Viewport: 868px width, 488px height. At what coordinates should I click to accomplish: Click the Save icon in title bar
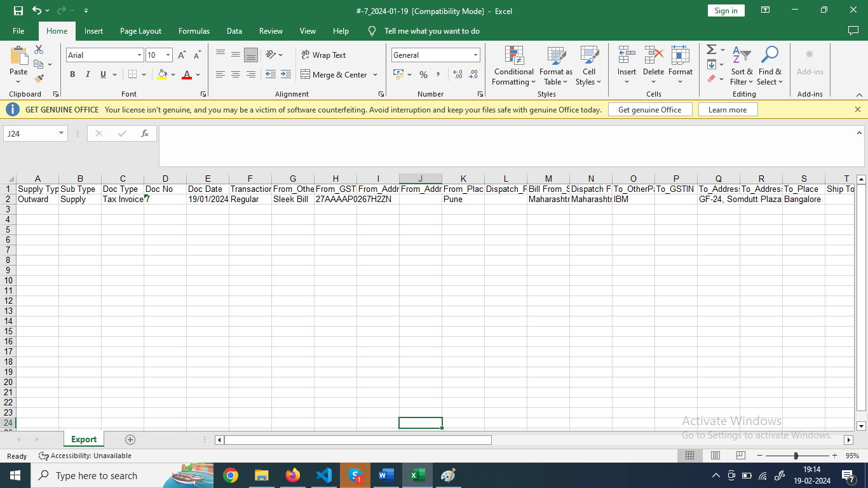18,11
